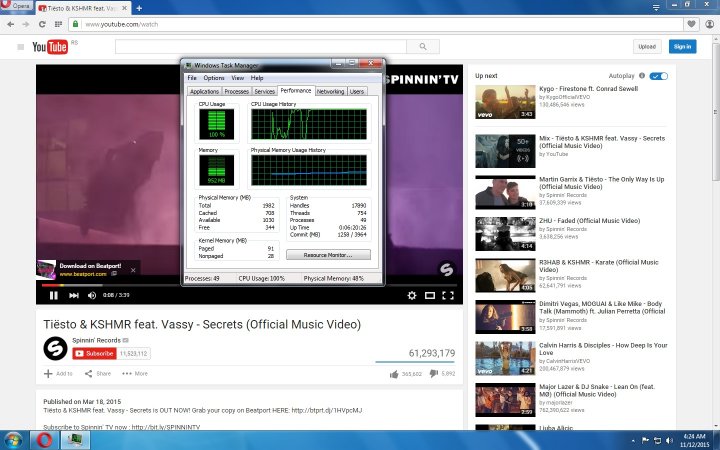Expand the More options under video
Image resolution: width=720 pixels, height=450 pixels.
pyautogui.click(x=135, y=374)
